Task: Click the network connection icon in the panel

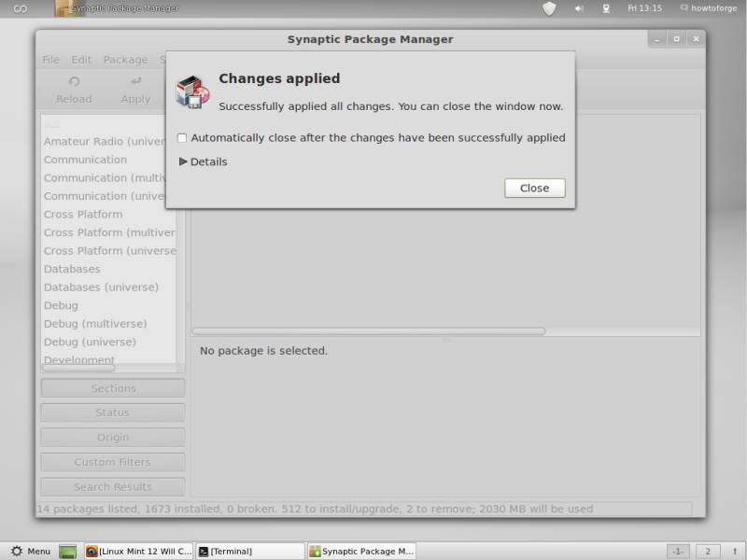Action: pyautogui.click(x=606, y=8)
